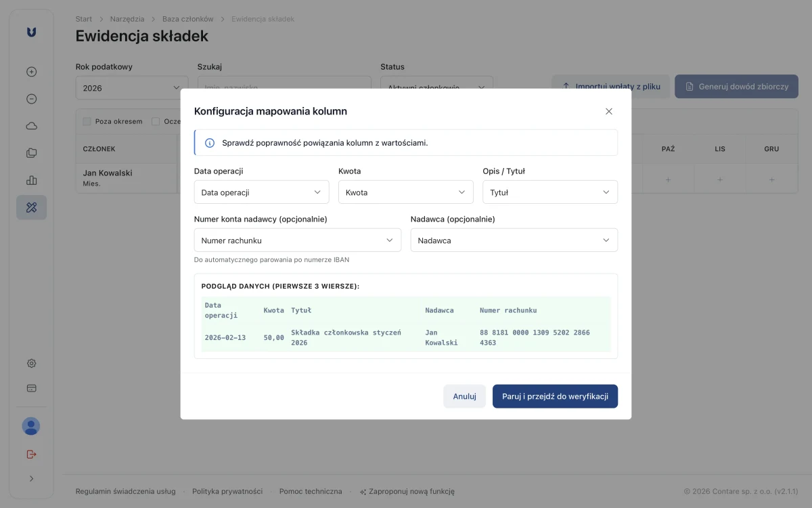Image resolution: width=812 pixels, height=508 pixels.
Task: Click the user avatar in the sidebar
Action: click(31, 426)
